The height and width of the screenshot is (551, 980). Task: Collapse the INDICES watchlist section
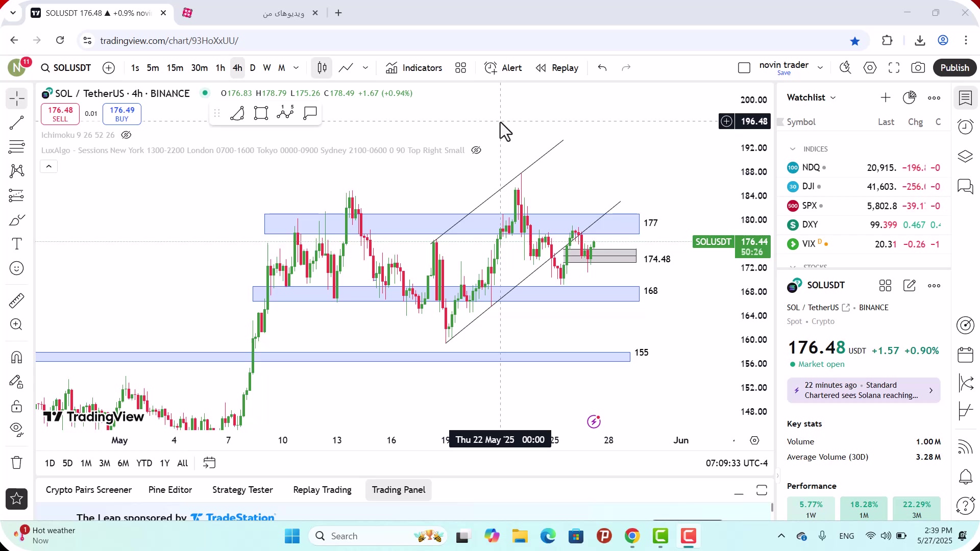pyautogui.click(x=793, y=149)
